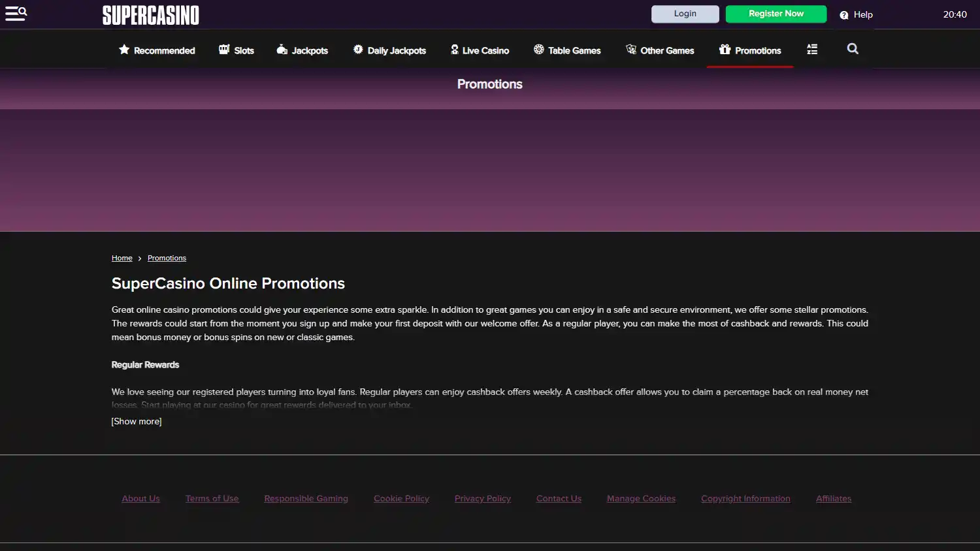Click the Live Casino dealer icon

455,50
